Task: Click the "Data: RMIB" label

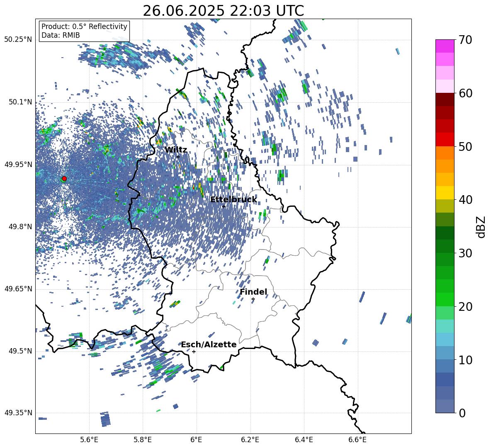Action: click(x=61, y=35)
